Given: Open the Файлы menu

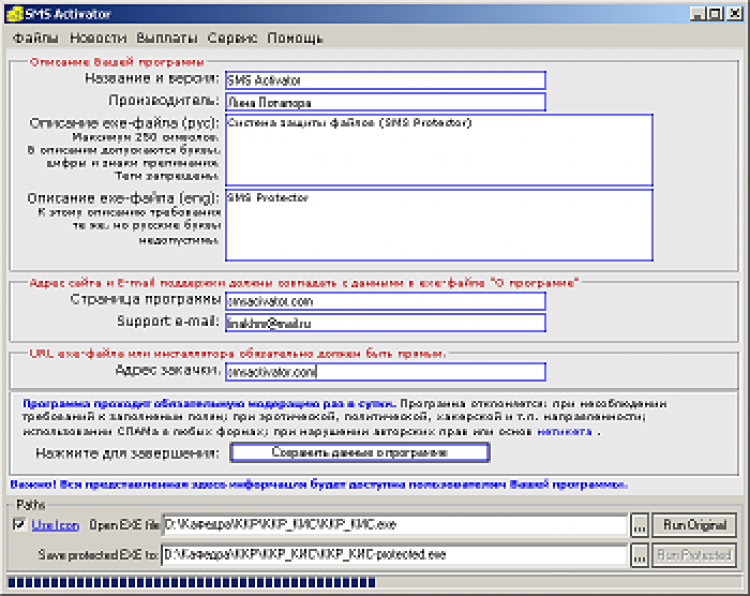Looking at the screenshot, I should [x=35, y=38].
